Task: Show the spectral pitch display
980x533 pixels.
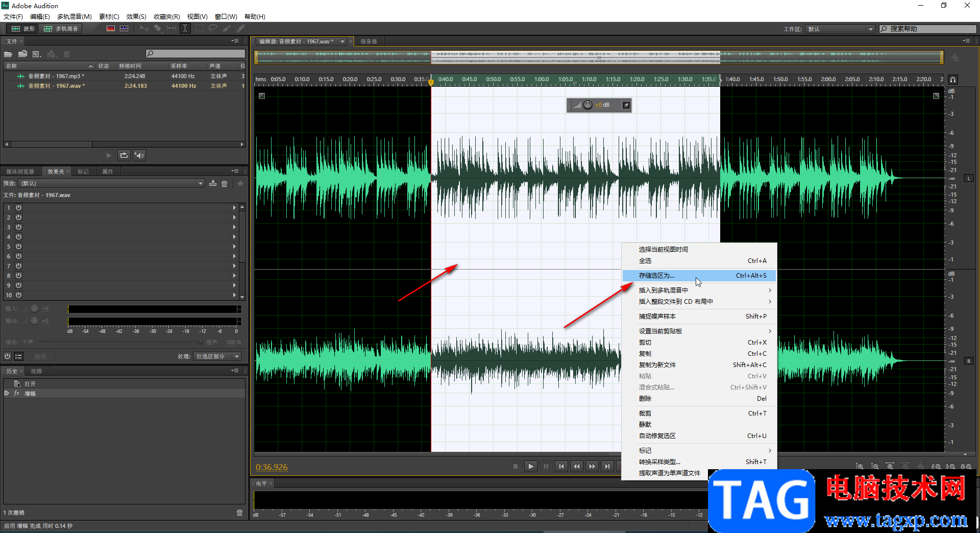Action: click(x=124, y=29)
